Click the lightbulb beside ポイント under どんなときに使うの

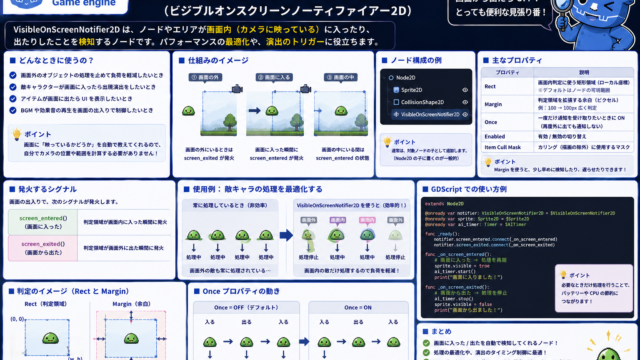click(x=17, y=134)
